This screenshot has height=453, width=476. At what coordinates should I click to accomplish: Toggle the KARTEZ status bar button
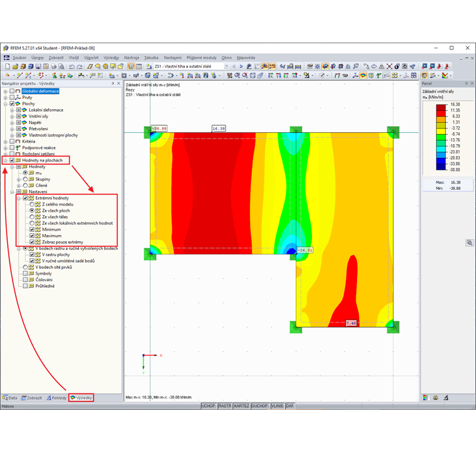[241, 406]
